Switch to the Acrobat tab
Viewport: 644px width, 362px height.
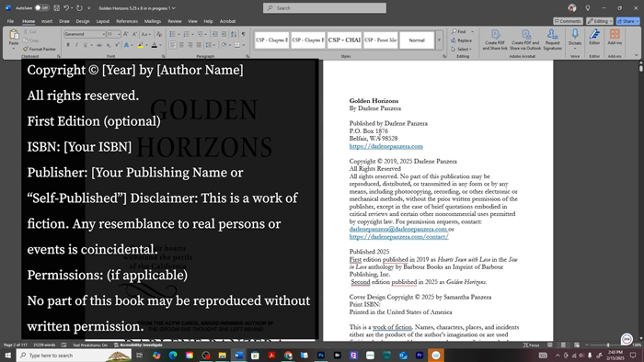pos(227,21)
